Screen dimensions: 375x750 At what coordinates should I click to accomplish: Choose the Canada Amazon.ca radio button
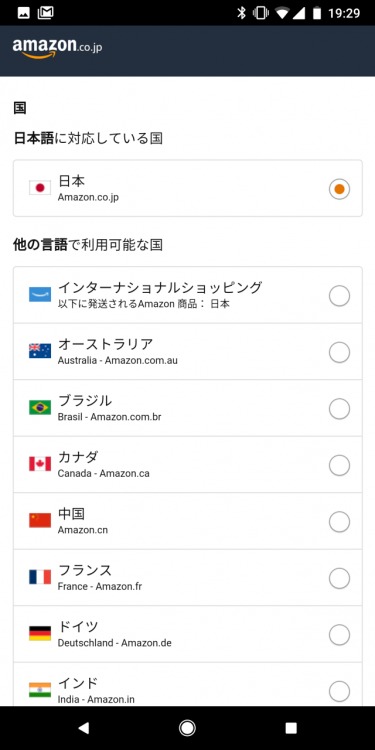[339, 465]
